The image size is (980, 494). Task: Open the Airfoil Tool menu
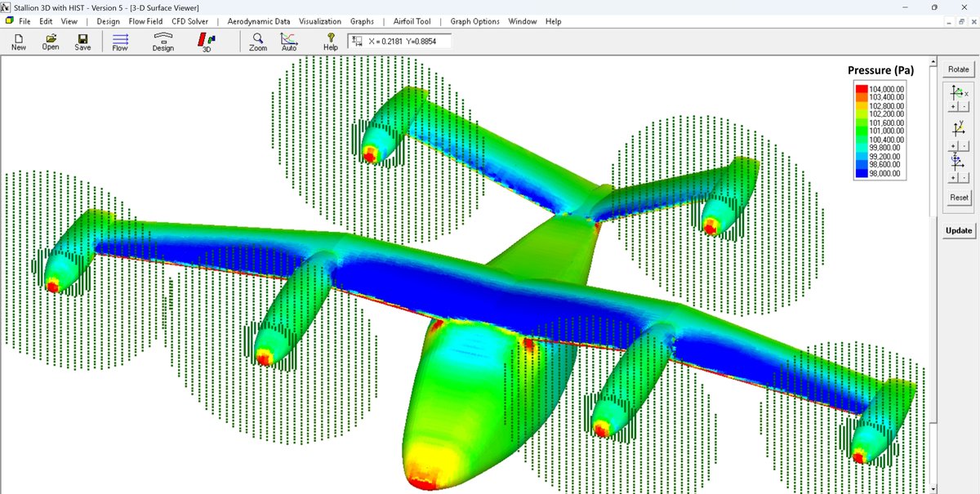(412, 21)
